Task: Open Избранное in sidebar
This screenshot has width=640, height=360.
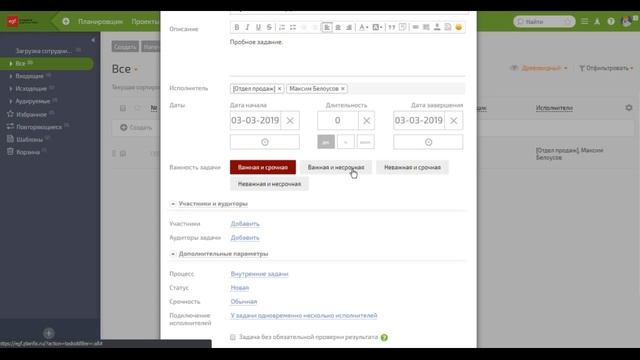Action: click(31, 114)
